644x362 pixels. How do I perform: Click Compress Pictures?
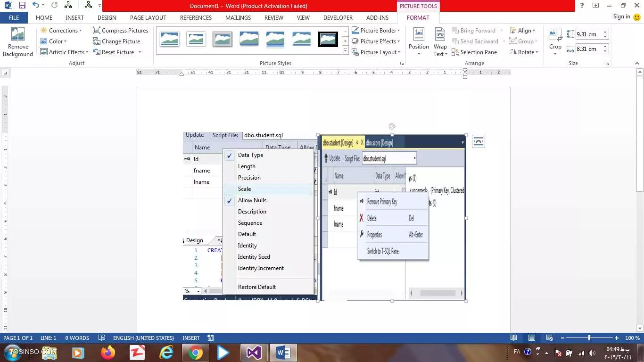pos(120,31)
